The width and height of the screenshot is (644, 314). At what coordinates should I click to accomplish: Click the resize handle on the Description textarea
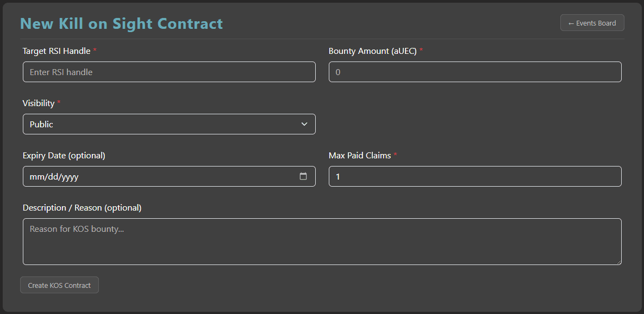619,262
